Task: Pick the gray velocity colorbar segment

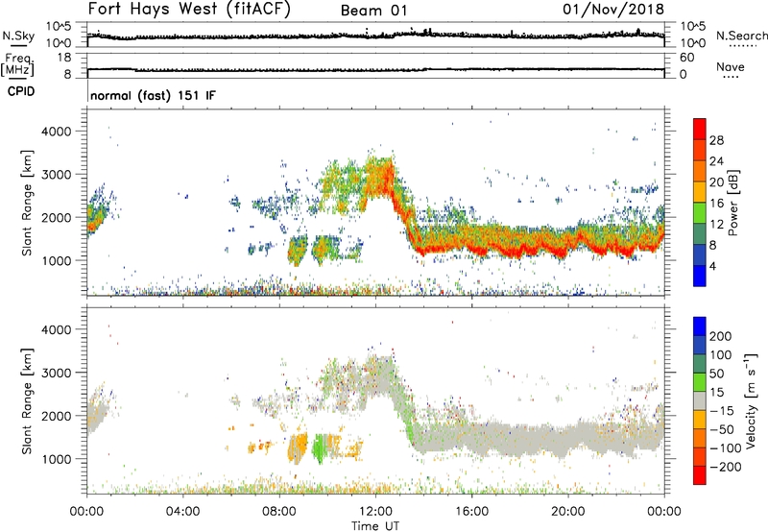Action: tap(700, 400)
